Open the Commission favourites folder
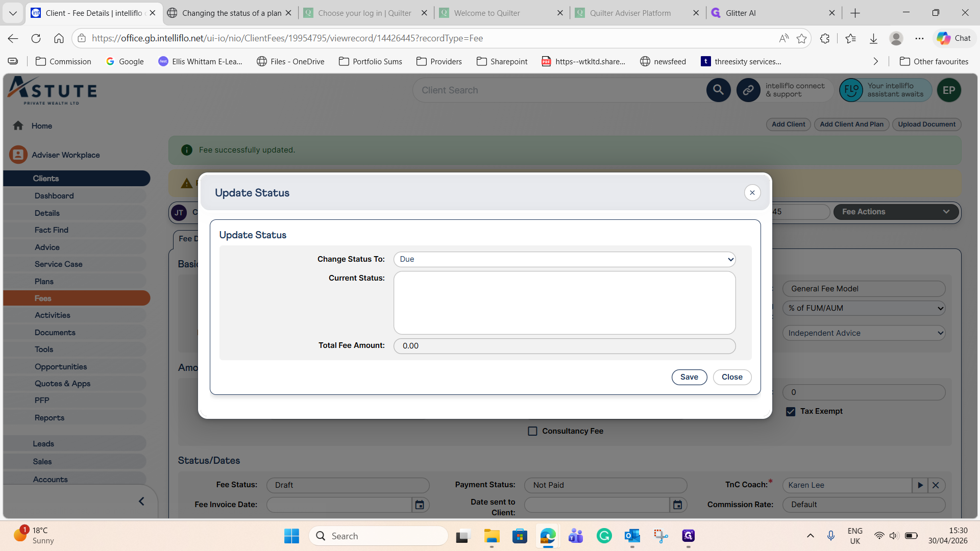 (x=63, y=61)
